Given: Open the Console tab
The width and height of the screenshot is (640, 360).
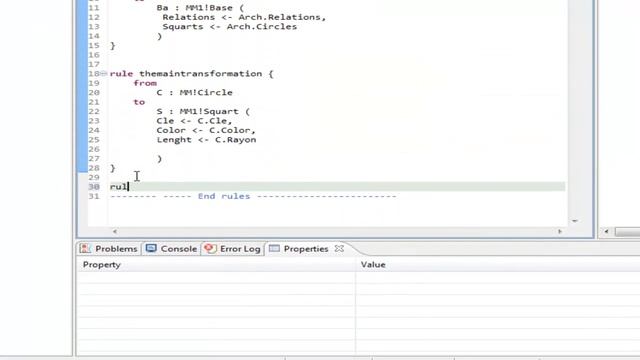Looking at the screenshot, I should (171, 249).
